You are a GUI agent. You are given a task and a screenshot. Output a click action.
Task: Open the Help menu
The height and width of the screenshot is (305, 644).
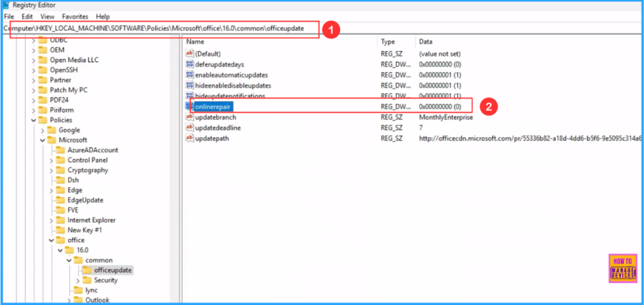tap(103, 17)
